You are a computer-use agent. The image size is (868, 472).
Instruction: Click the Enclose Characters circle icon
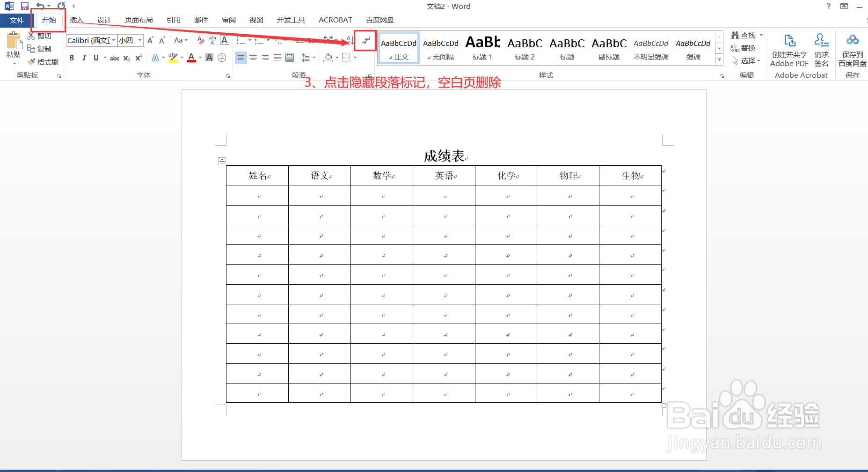222,58
